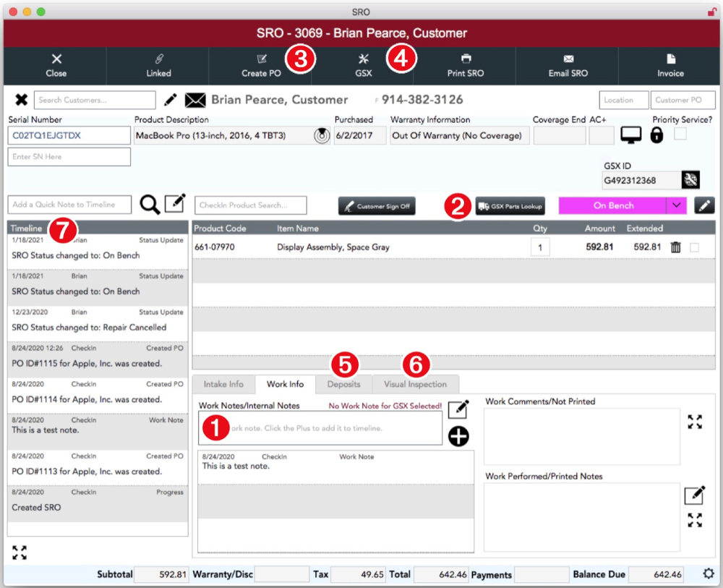Screen dimensions: 723x588
Task: Add the work note using the plus icon
Action: (458, 437)
